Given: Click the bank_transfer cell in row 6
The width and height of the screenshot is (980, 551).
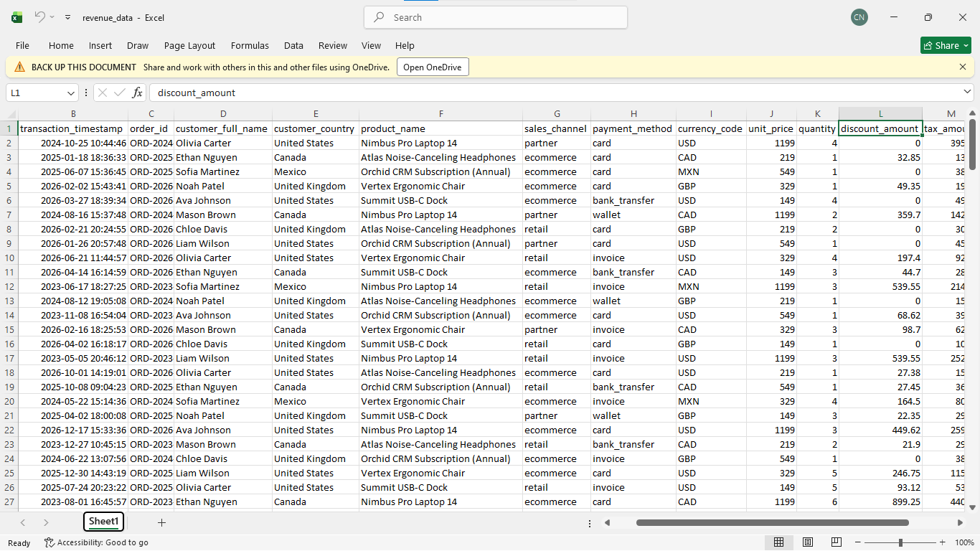Looking at the screenshot, I should click(x=633, y=200).
